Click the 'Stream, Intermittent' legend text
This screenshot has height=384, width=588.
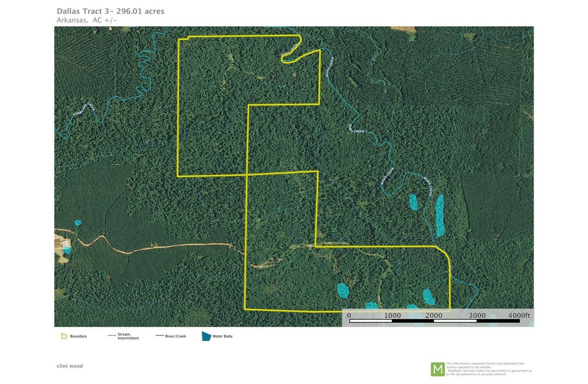pos(128,336)
